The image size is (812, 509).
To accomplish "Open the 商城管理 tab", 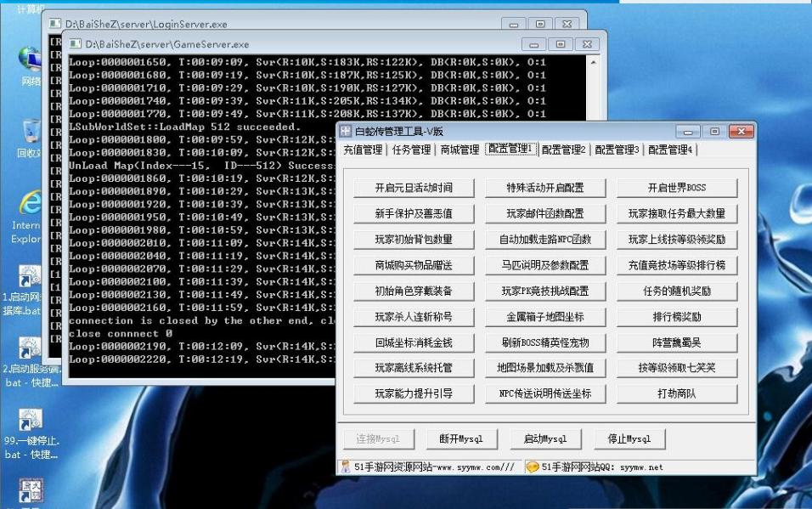I will [x=460, y=150].
